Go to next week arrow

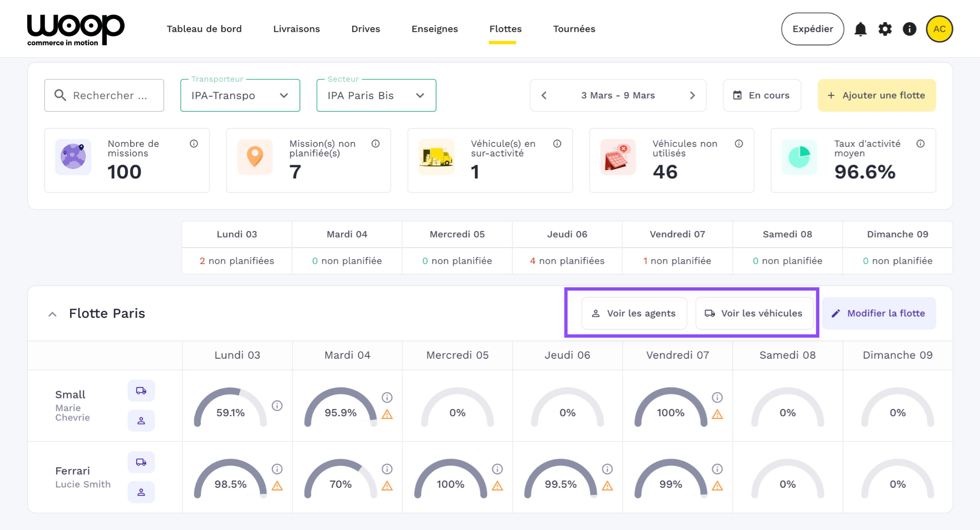click(692, 95)
